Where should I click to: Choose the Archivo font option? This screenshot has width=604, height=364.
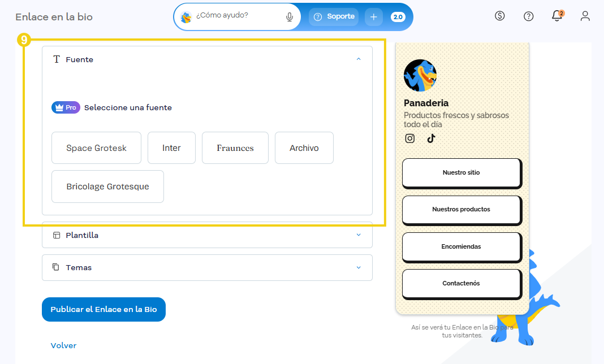(304, 148)
